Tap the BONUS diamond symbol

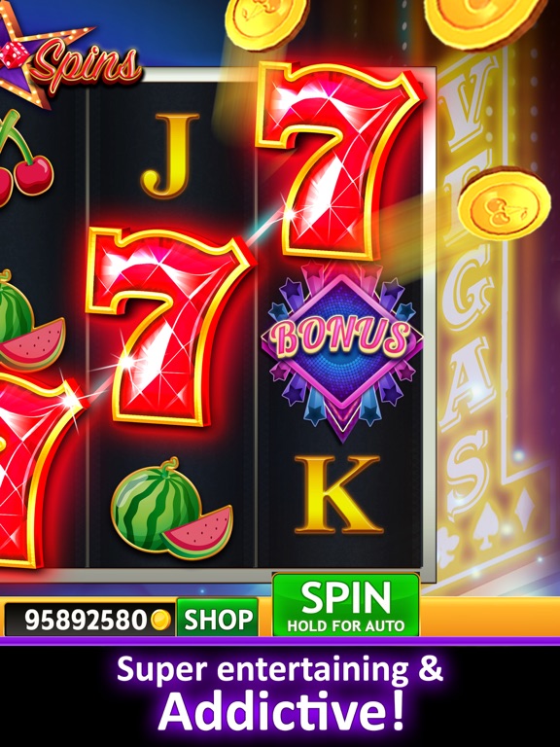(342, 351)
